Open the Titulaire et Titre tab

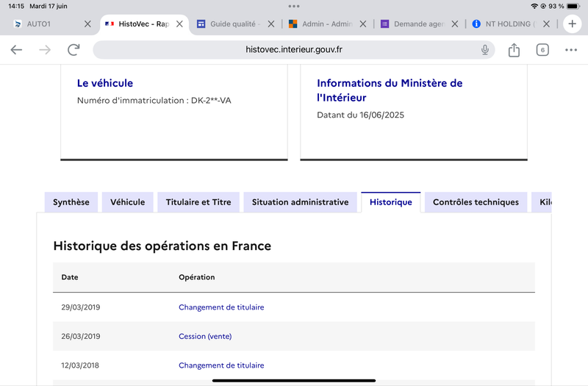click(198, 202)
